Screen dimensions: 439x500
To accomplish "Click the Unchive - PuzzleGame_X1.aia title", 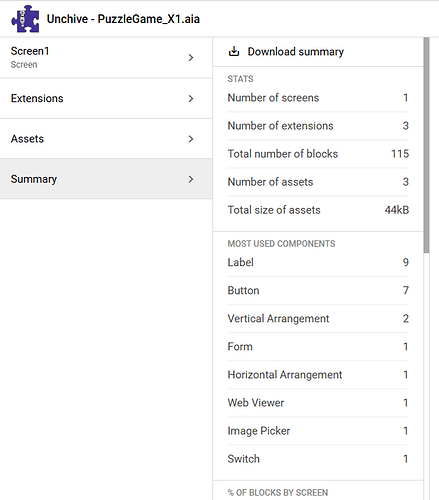I will point(123,19).
